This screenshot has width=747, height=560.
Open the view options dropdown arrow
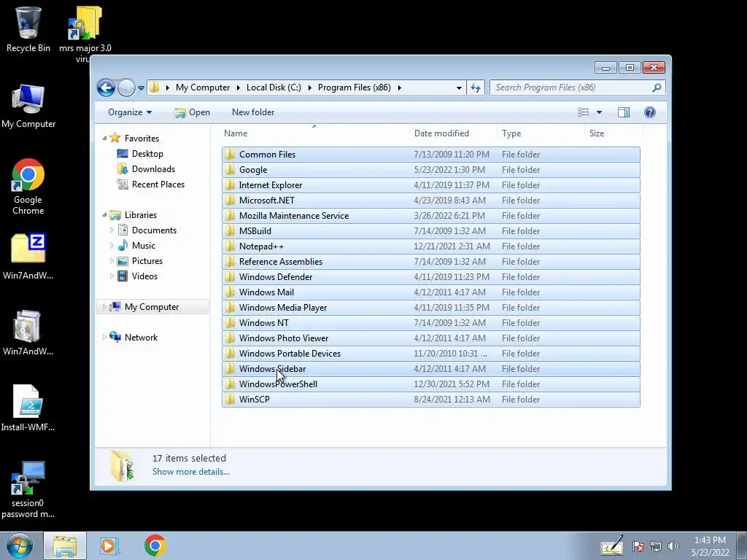click(600, 112)
